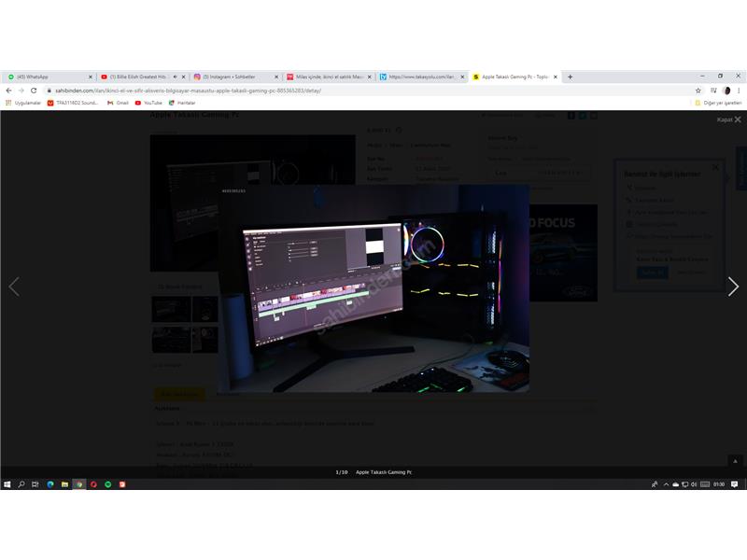Image resolution: width=747 pixels, height=560 pixels.
Task: Show the previous listing photo
Action: (14, 287)
